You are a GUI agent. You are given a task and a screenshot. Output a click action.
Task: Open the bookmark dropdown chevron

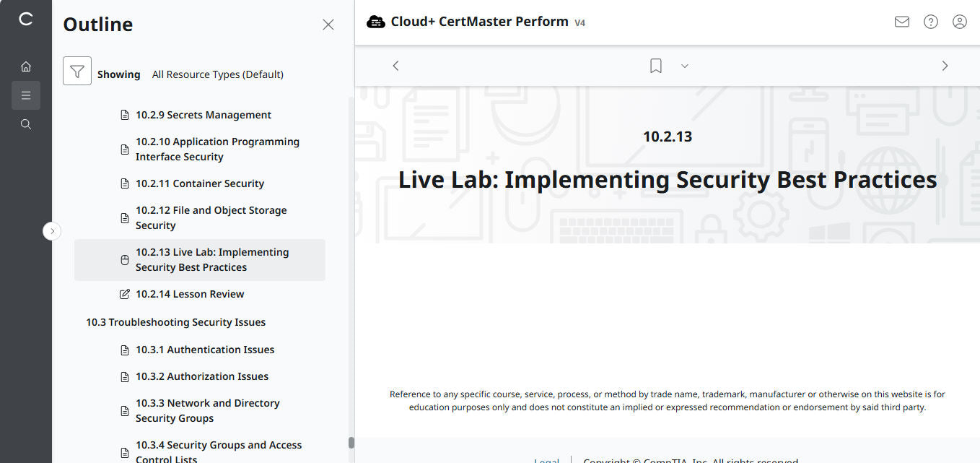coord(684,66)
